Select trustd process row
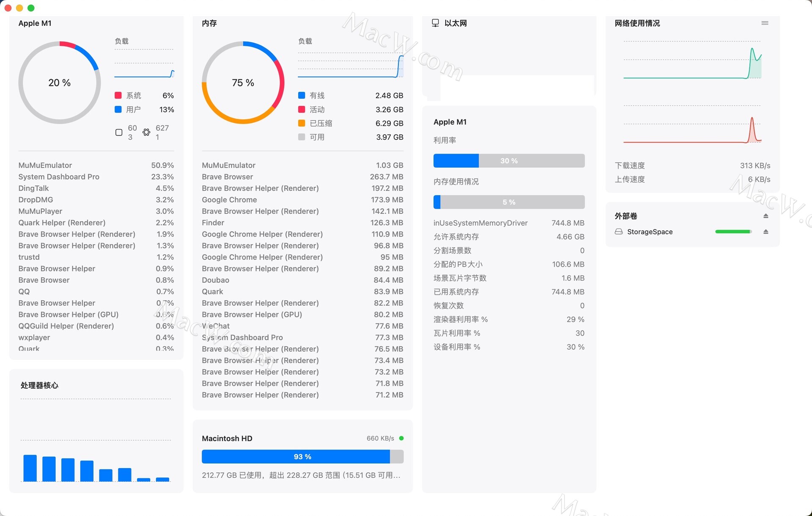The image size is (812, 516). (x=96, y=257)
